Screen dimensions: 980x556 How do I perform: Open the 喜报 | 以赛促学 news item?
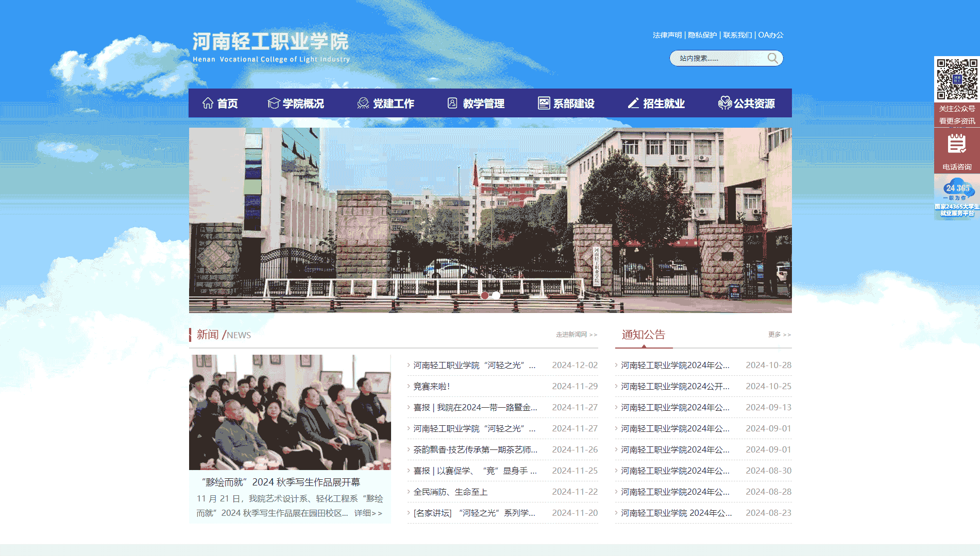click(x=475, y=471)
